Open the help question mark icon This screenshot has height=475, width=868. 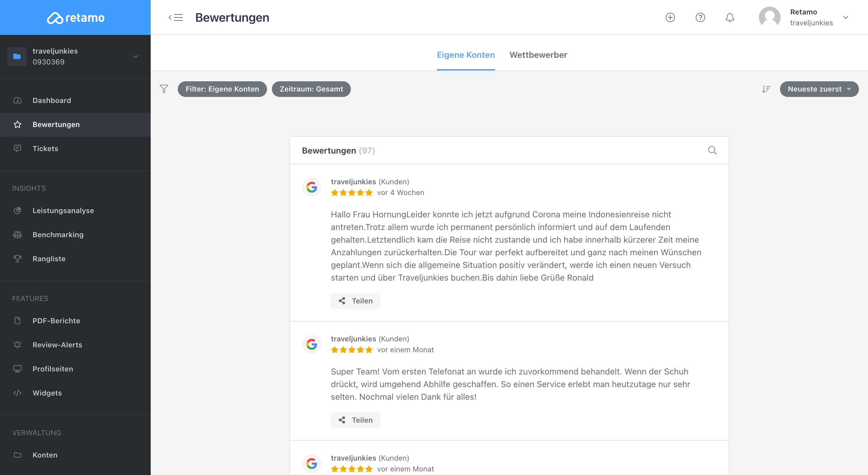point(700,17)
